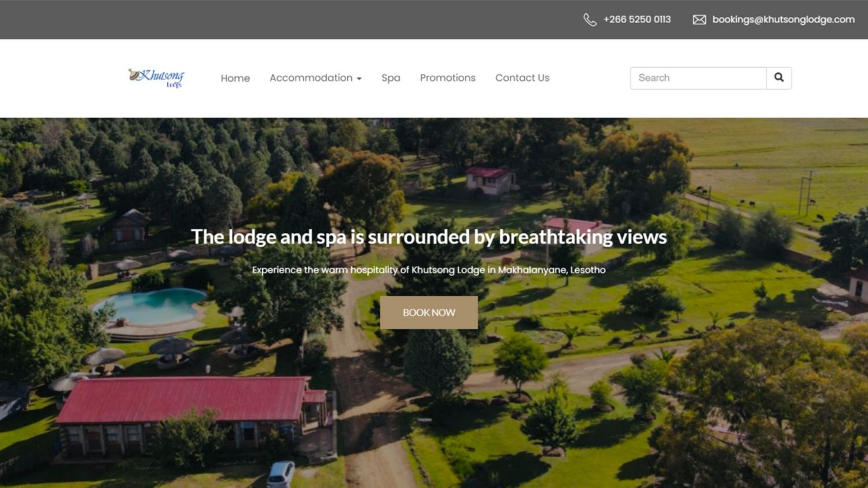Go to the Home page

pyautogui.click(x=235, y=78)
